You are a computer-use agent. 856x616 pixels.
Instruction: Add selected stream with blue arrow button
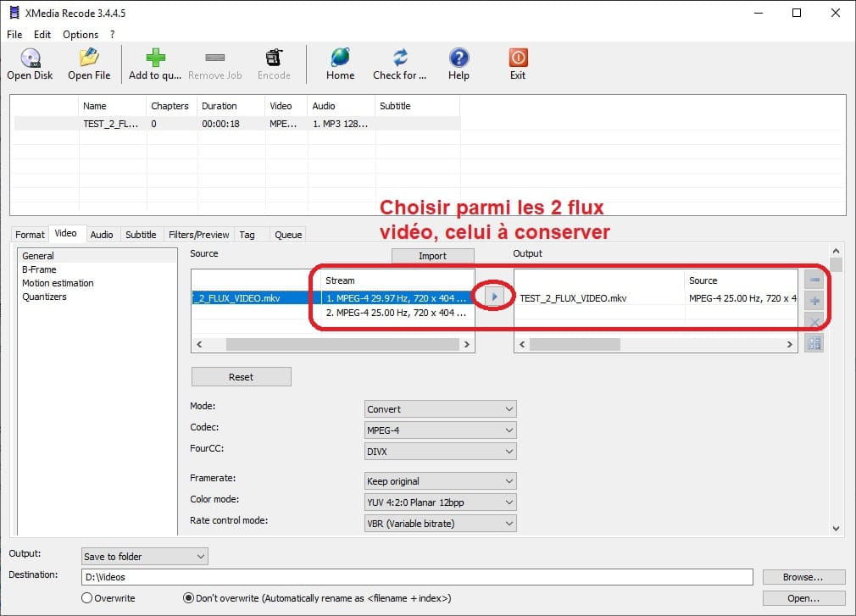pyautogui.click(x=494, y=297)
